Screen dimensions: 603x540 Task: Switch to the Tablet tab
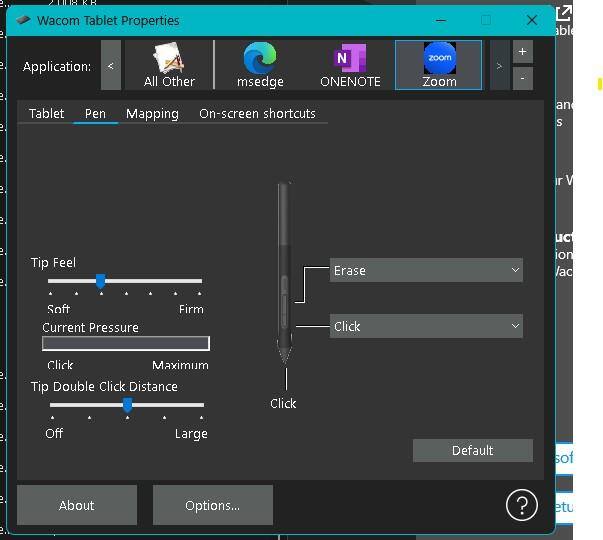coord(46,114)
